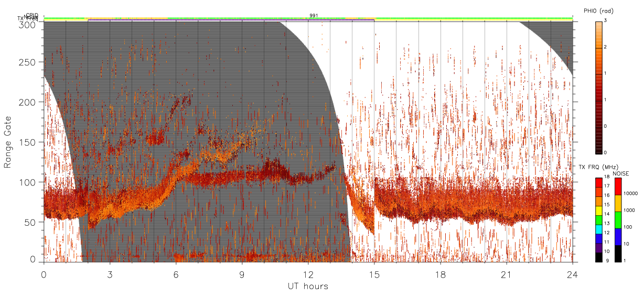Select the green 13–14 MHz swatch in TX FRQ bar
Image resolution: width=644 pixels, height=297 pixels.
[598, 220]
